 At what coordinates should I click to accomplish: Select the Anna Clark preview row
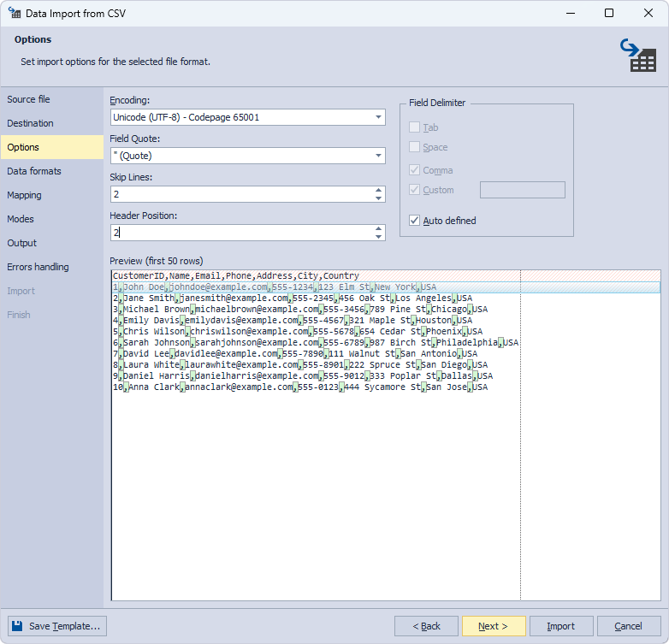point(386,387)
